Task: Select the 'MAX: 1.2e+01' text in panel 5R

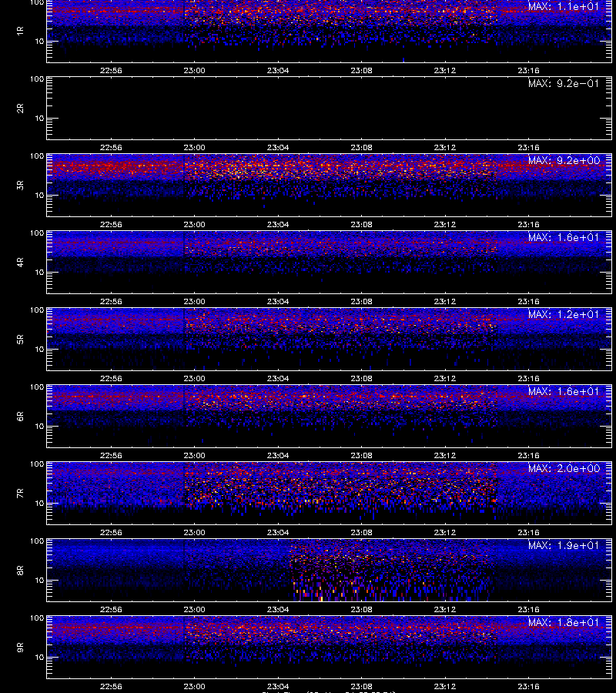Action: click(564, 314)
